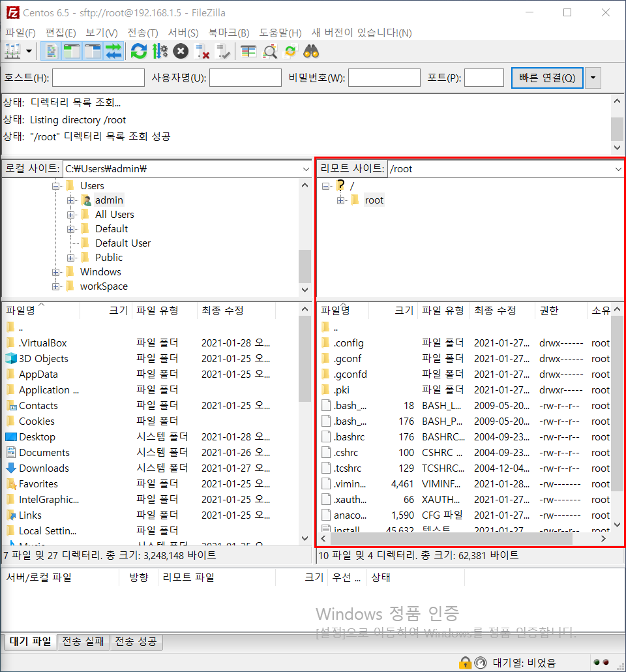This screenshot has height=672, width=626.
Task: Expand the workSpace folder node
Action: pyautogui.click(x=55, y=286)
